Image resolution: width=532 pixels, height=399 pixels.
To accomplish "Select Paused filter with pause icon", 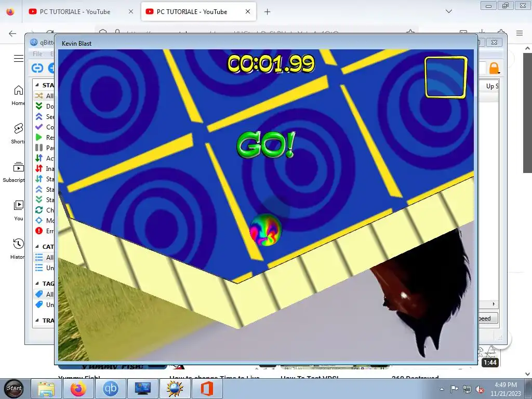I will (44, 148).
